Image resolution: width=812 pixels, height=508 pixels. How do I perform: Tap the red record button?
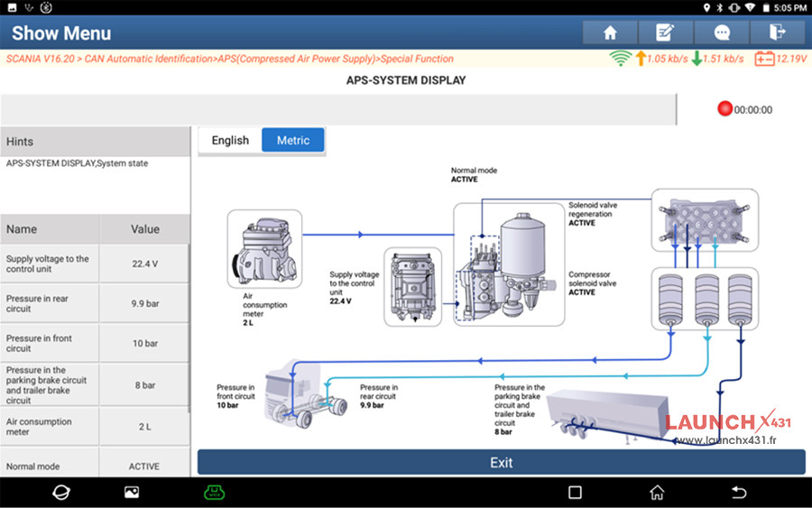(724, 109)
